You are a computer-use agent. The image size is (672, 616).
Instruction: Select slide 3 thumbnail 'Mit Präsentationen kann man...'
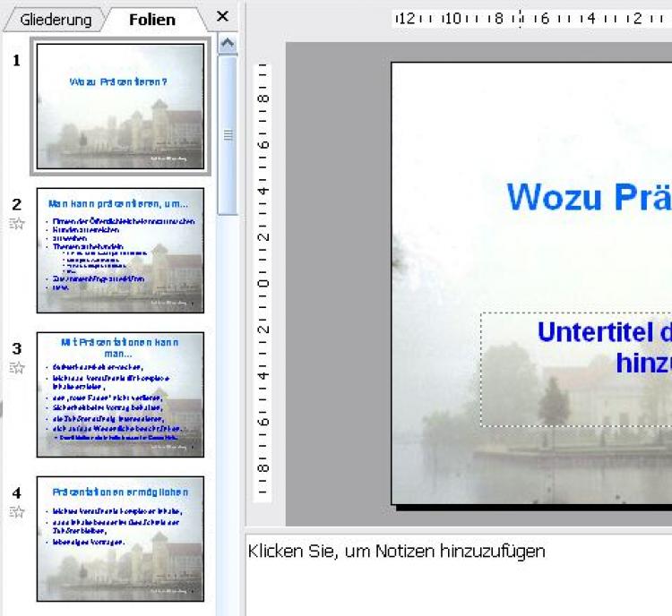pos(119,394)
